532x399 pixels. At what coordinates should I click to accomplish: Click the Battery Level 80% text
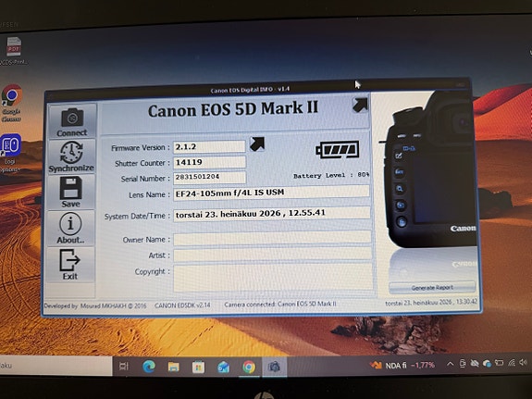click(331, 176)
